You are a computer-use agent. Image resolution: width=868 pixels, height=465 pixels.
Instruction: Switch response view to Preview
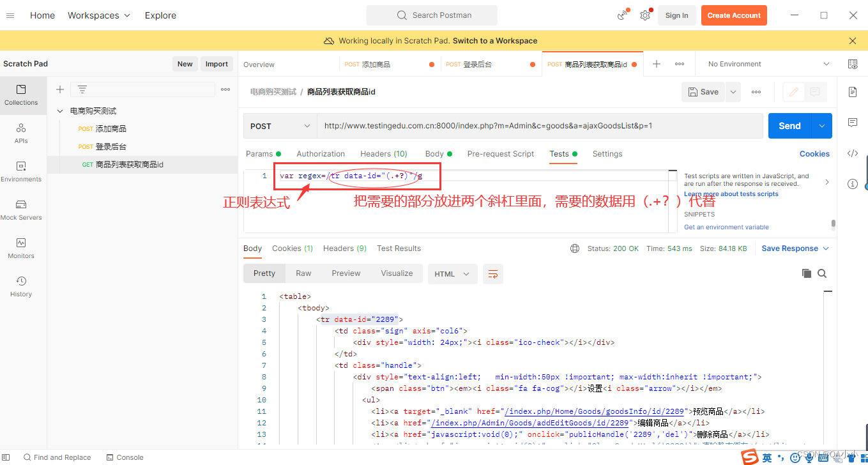click(x=346, y=273)
